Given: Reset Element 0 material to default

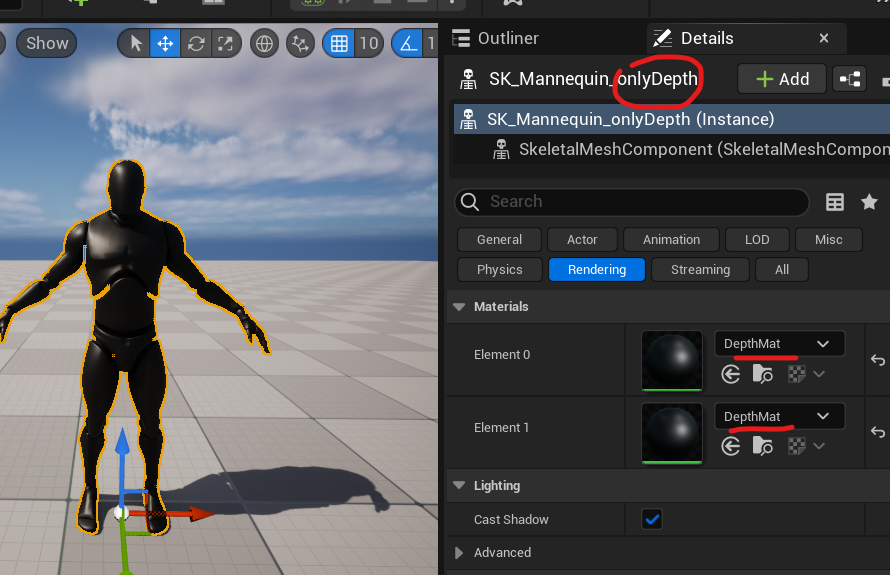Looking at the screenshot, I should tap(878, 360).
